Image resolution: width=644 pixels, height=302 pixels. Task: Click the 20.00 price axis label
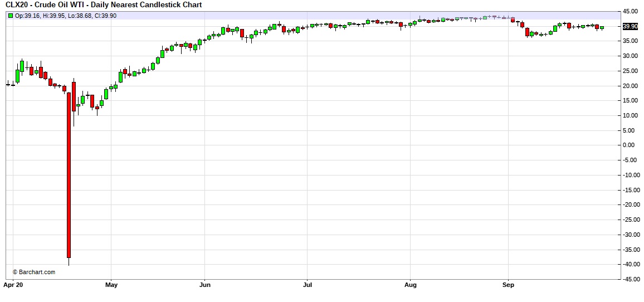[631, 86]
